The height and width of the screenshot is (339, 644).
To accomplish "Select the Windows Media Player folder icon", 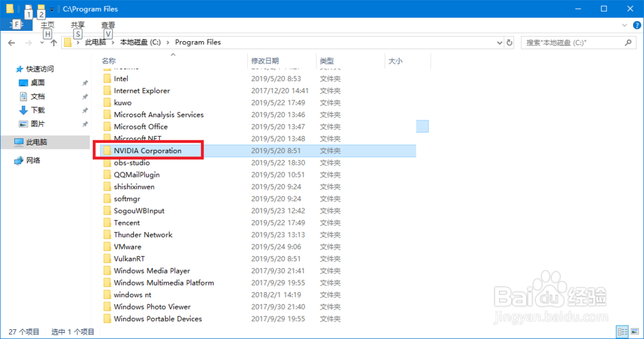I will click(x=107, y=270).
